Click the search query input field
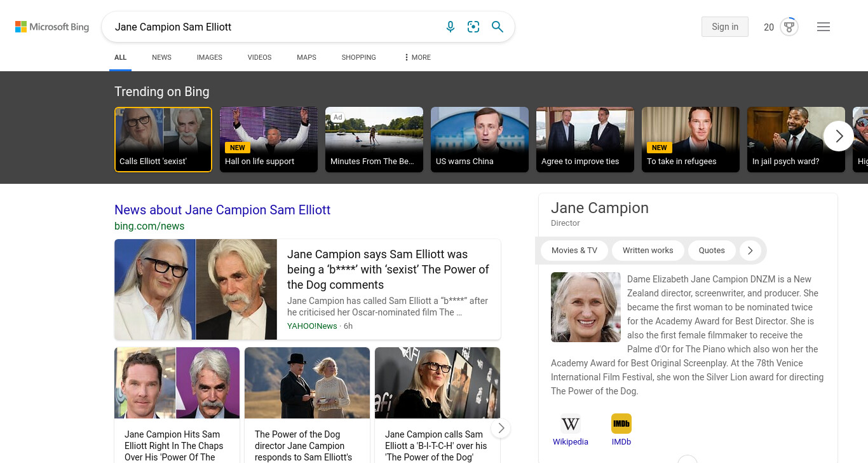 tap(273, 27)
